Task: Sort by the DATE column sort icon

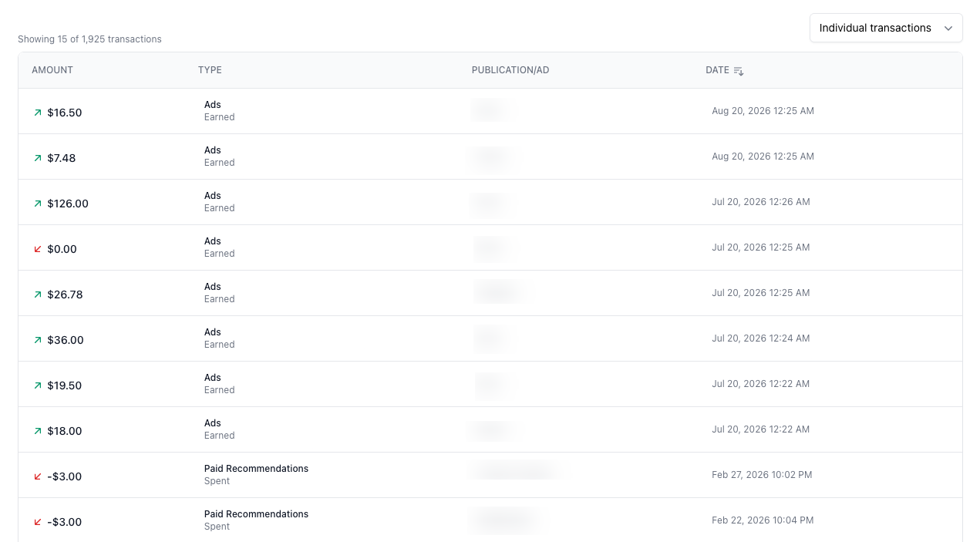Action: point(739,71)
